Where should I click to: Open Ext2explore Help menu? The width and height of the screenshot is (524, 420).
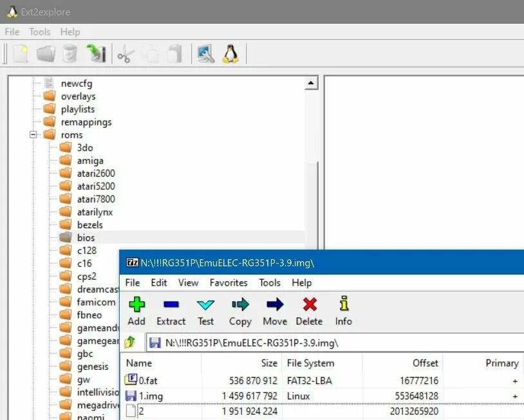pos(70,32)
